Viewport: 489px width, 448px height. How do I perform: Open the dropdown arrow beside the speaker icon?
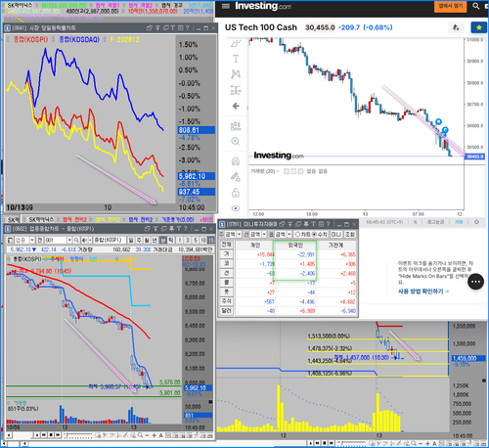click(x=90, y=241)
